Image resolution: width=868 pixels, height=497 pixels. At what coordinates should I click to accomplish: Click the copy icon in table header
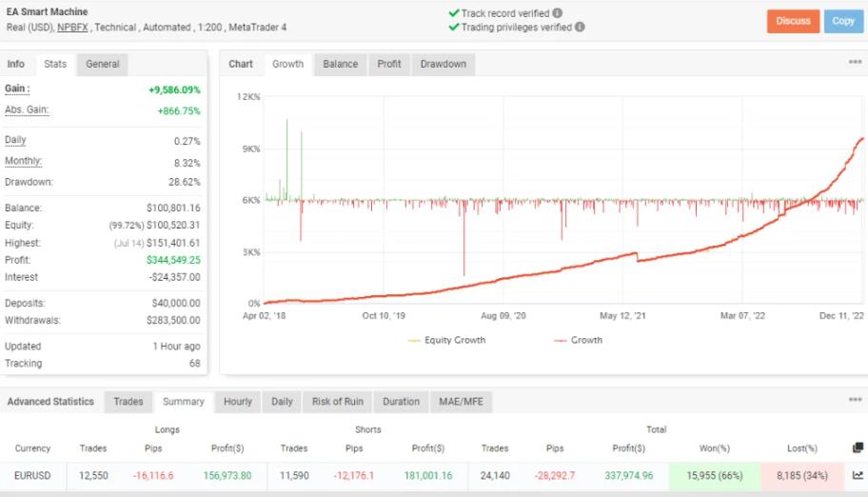click(x=858, y=447)
